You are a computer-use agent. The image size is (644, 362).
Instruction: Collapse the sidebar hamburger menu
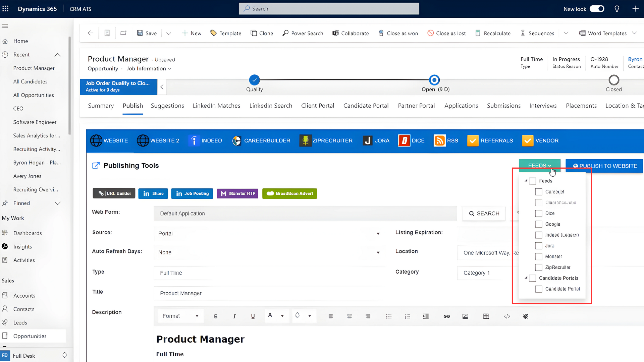click(5, 26)
